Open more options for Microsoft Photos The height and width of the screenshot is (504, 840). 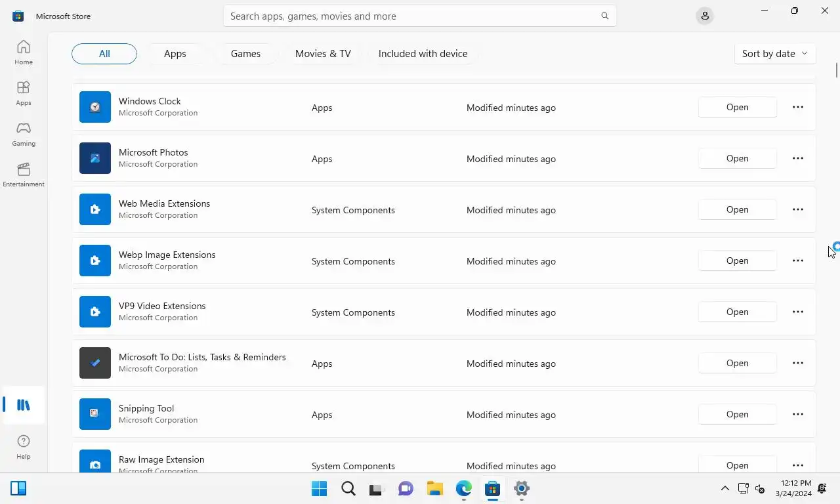798,158
